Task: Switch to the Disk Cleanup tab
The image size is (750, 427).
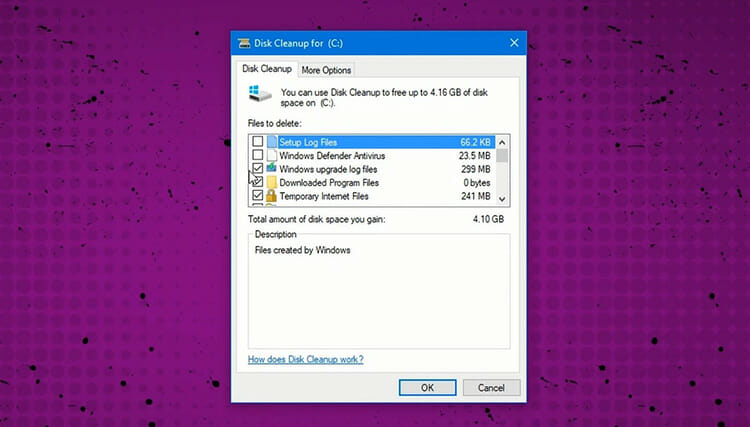Action: click(x=267, y=69)
